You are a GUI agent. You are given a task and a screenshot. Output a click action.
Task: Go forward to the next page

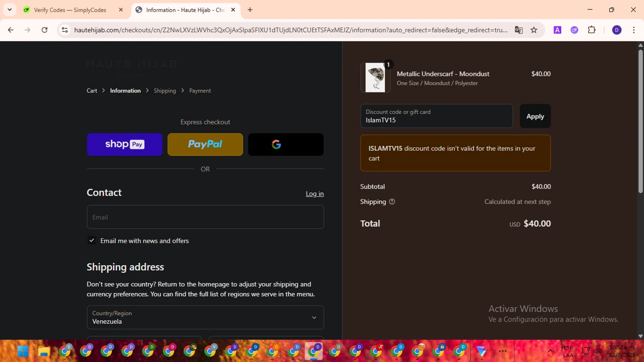pos(27,30)
